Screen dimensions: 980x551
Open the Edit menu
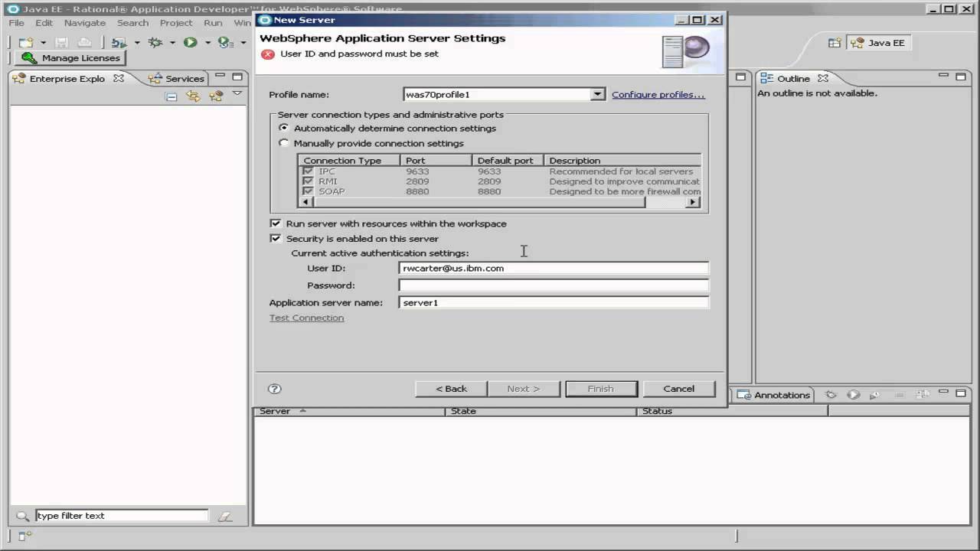(44, 23)
